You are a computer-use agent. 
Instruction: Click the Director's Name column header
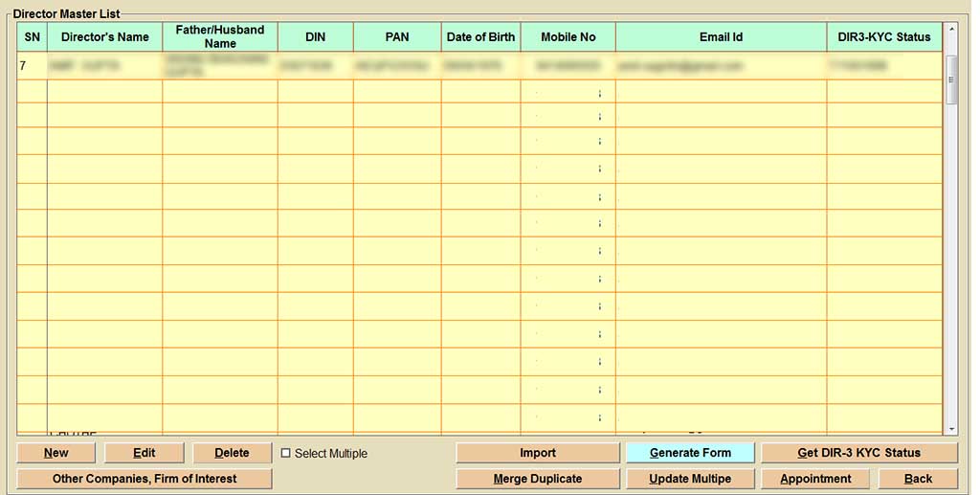click(x=104, y=37)
